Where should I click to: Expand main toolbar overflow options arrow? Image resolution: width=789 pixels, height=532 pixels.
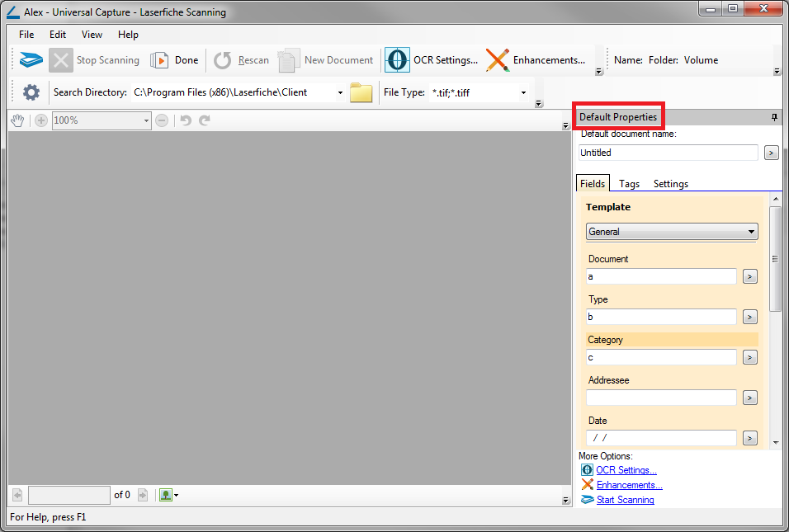click(x=599, y=72)
